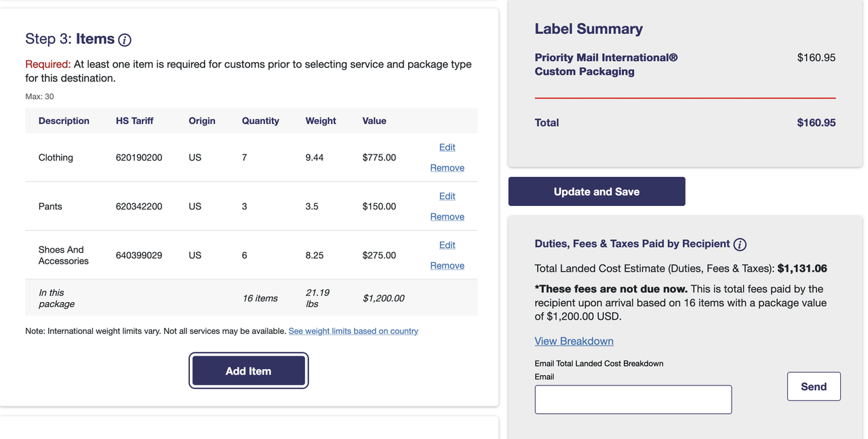Open the weight limits based on country link

point(353,331)
